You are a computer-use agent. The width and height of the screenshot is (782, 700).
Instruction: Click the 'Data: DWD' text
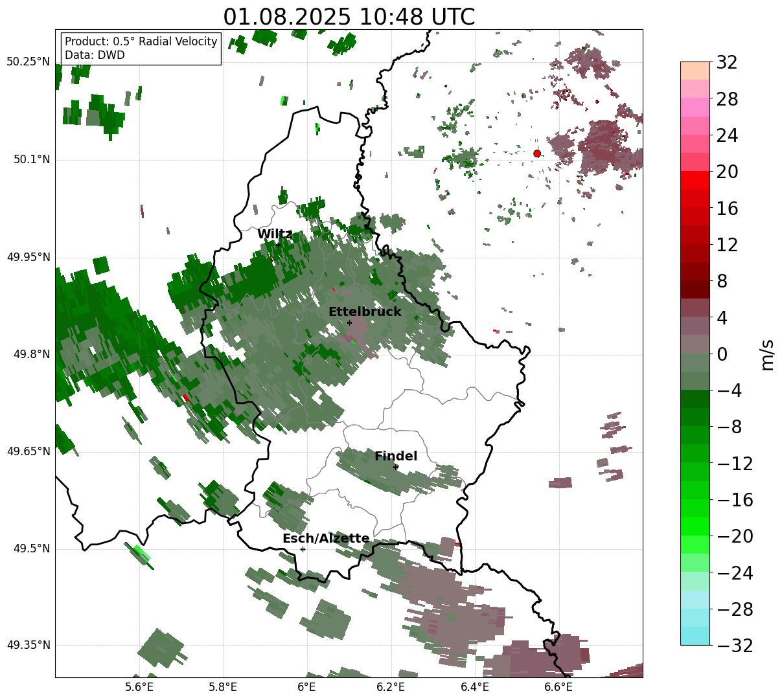coord(95,56)
